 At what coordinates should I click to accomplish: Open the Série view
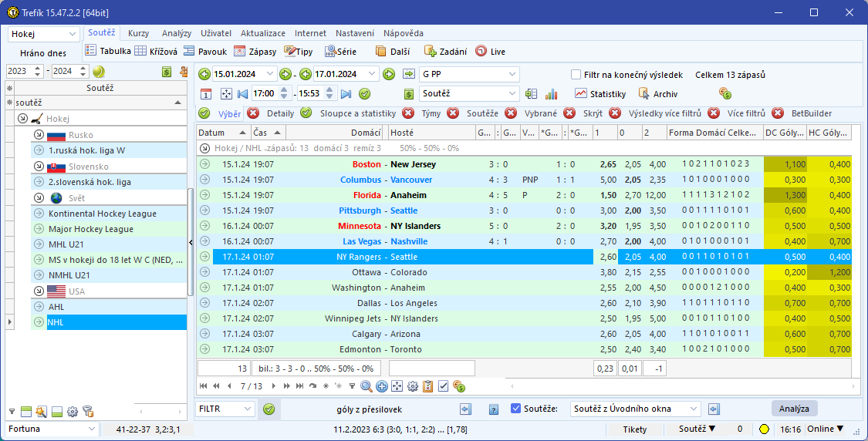coord(340,52)
